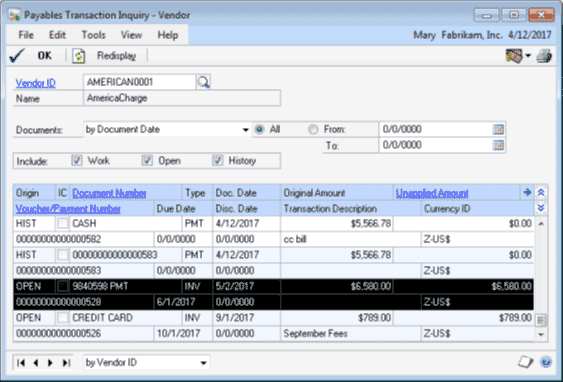Click the list scrollbar down arrow
Viewport: 563px width, 382px height.
(541, 334)
